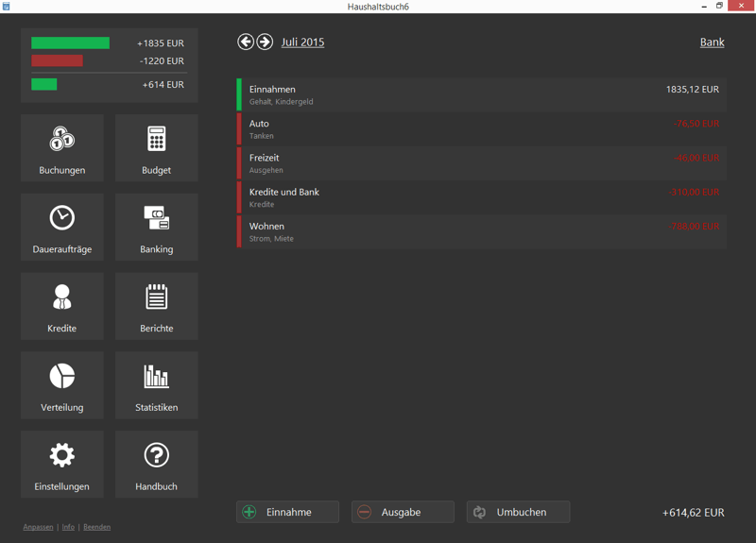
Task: Expand the Einnahmen category row
Action: [x=482, y=94]
